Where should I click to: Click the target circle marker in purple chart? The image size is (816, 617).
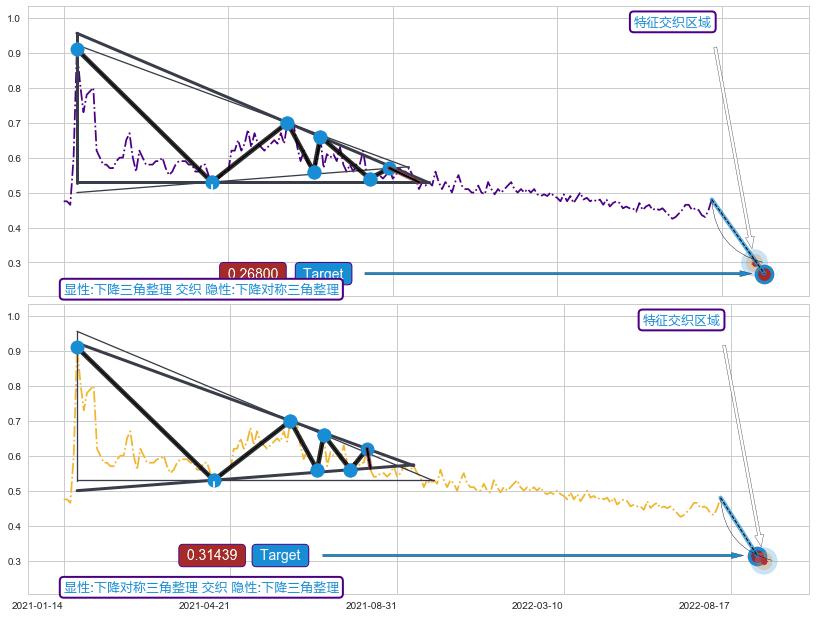pos(764,274)
